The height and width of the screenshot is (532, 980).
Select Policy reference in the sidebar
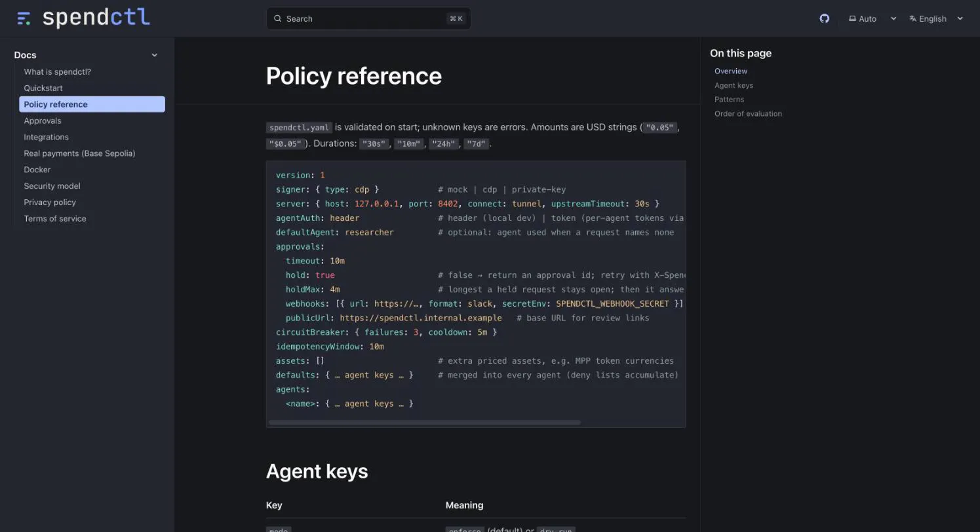click(92, 104)
